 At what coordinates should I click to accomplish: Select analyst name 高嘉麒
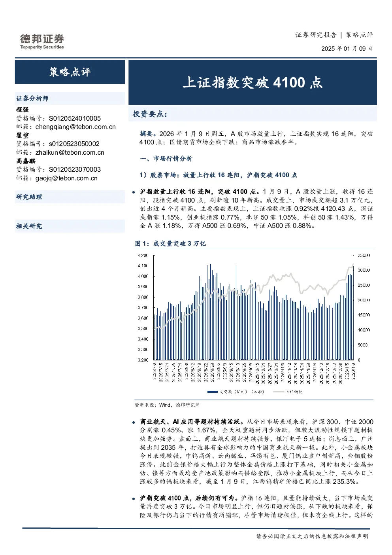click(26, 161)
